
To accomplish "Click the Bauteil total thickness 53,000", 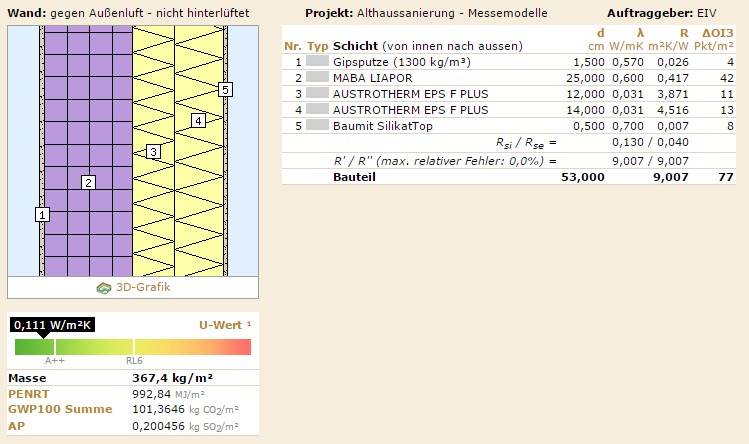I will point(583,177).
